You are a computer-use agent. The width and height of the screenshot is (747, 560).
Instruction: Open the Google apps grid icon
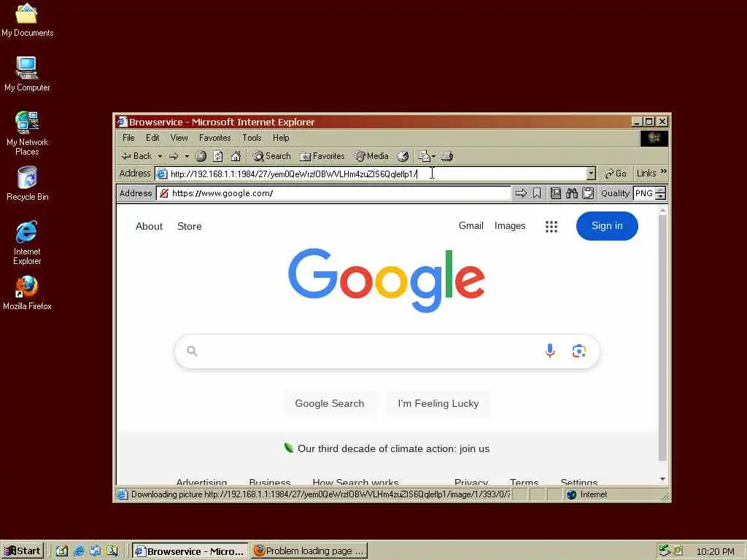pos(551,227)
